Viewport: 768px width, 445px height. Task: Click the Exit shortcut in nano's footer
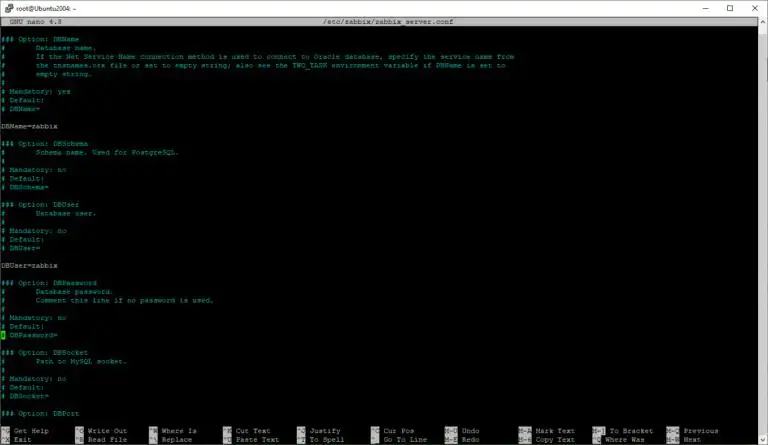click(x=22, y=440)
